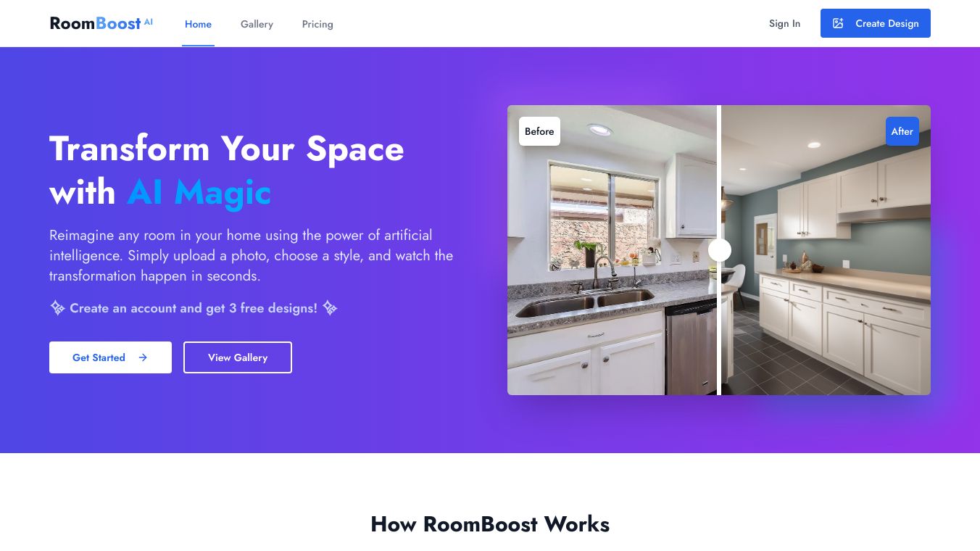Screen dimensions: 980x551
Task: Open the Home tab
Action: [198, 24]
